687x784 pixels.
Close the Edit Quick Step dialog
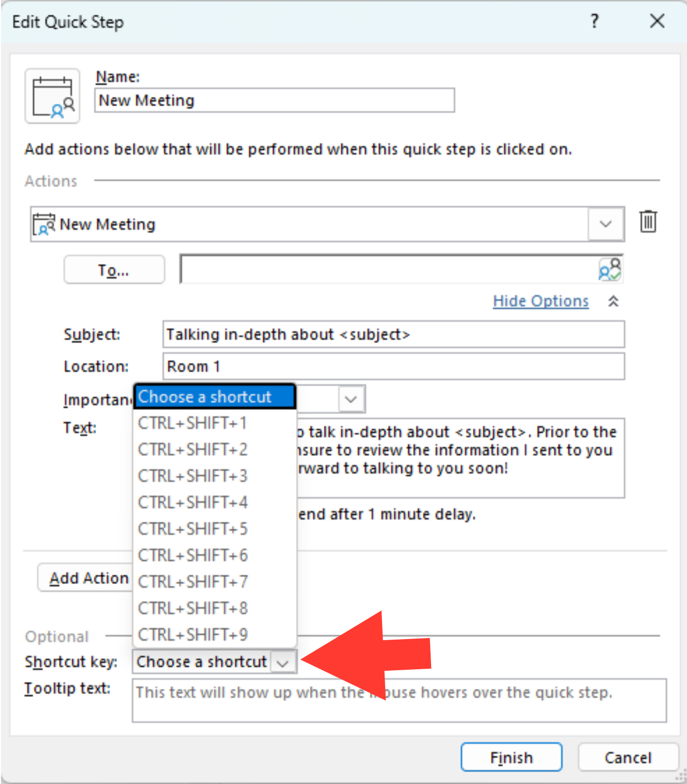[657, 21]
